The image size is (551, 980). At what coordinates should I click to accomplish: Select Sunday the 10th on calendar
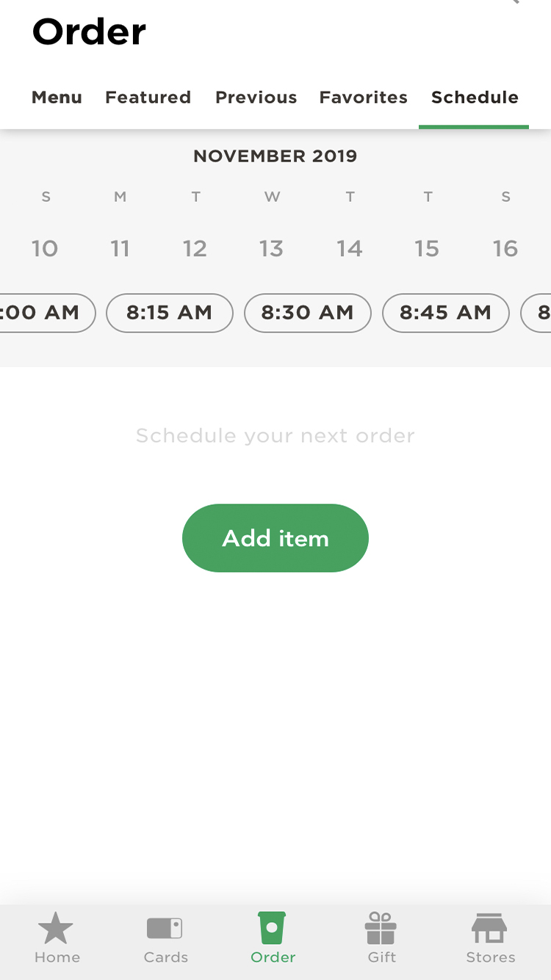[x=45, y=249]
